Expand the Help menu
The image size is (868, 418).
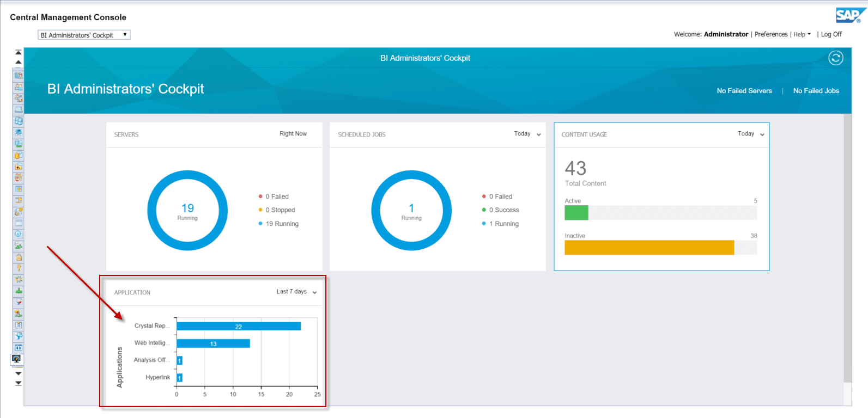coord(802,34)
